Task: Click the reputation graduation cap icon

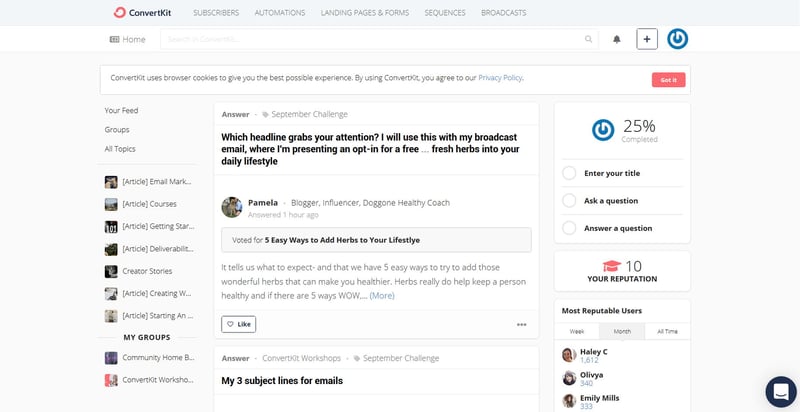Action: (x=611, y=266)
